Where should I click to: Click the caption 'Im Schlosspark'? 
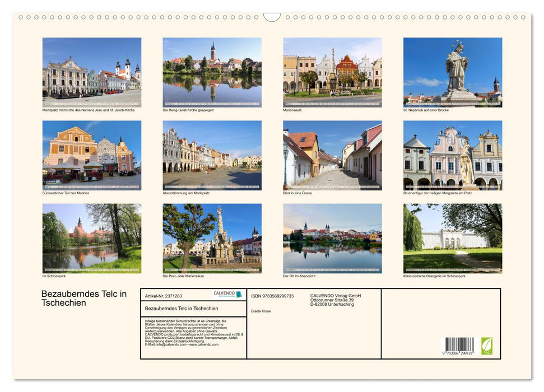click(54, 276)
